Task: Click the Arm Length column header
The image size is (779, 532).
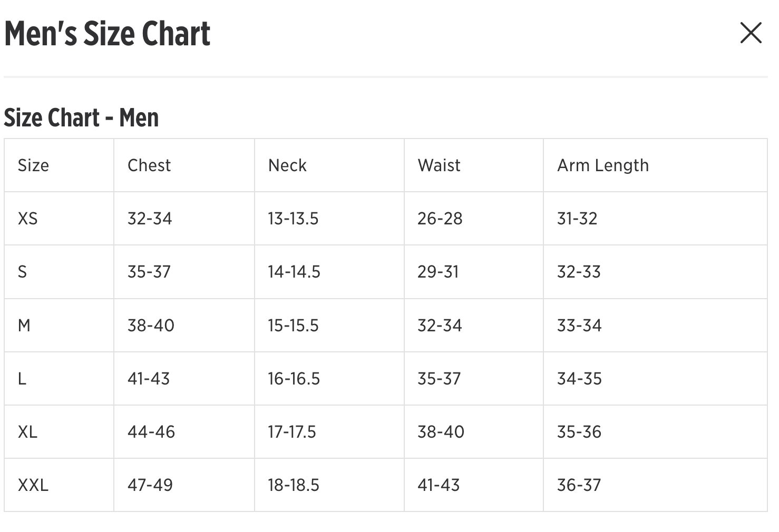Action: click(603, 165)
